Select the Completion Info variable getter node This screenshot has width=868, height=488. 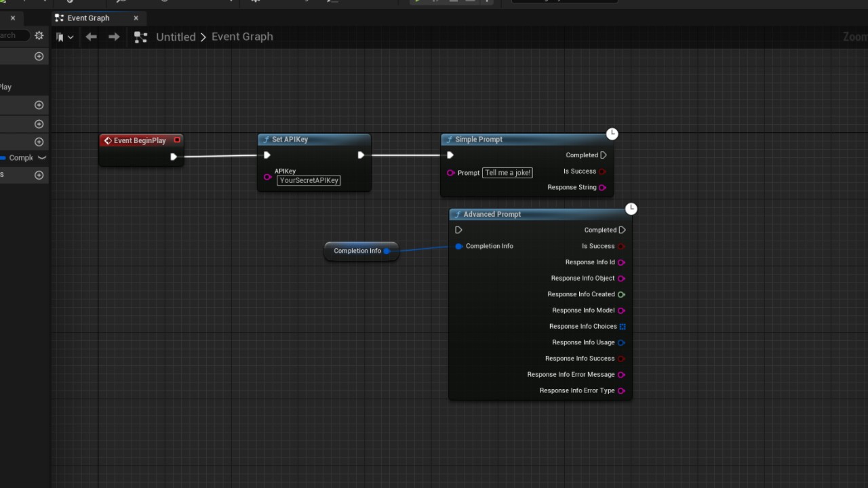coord(361,251)
